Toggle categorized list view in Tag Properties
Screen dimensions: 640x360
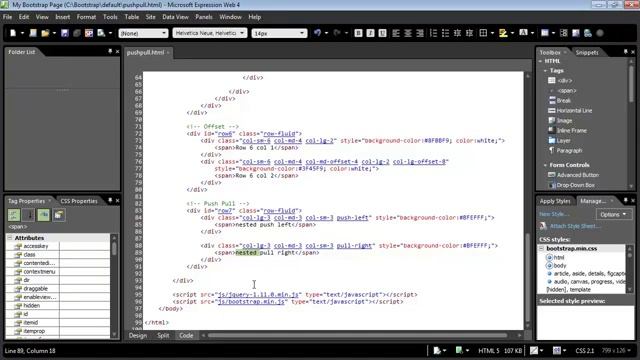pyautogui.click(x=14, y=215)
